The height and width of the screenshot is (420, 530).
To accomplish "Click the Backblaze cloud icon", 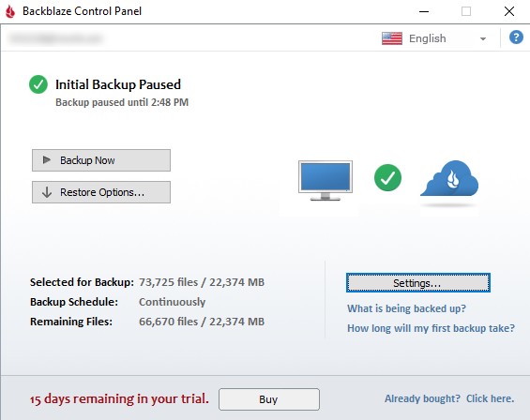I will [449, 179].
